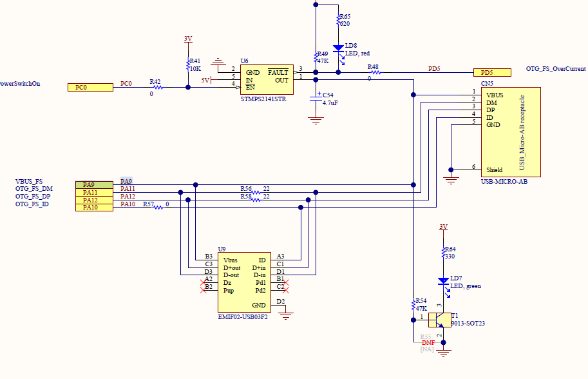Click the red DNF marking on R55
This screenshot has width=588, height=379.
428,343
